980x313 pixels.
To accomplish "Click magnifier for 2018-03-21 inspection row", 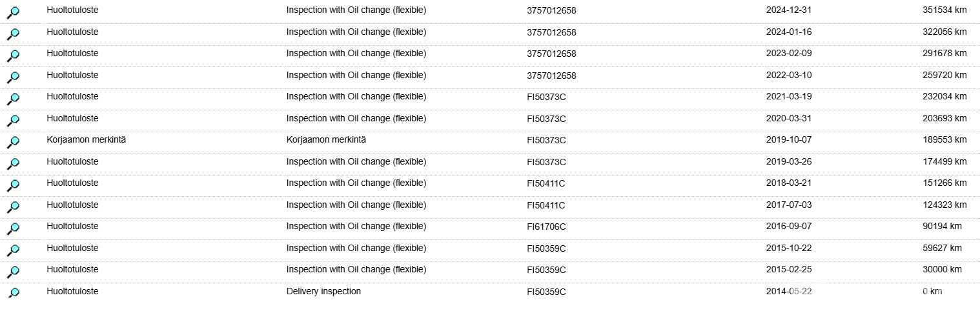I will pyautogui.click(x=13, y=186).
